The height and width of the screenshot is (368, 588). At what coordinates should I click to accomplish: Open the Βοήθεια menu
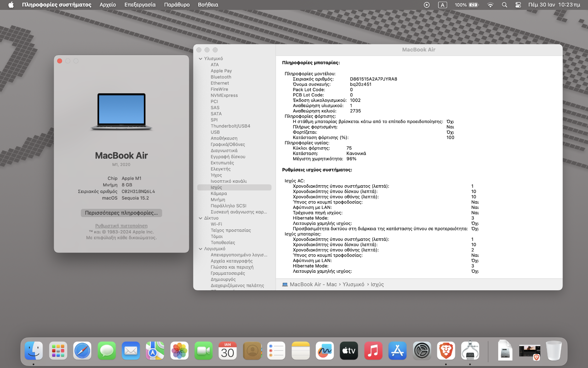208,5
